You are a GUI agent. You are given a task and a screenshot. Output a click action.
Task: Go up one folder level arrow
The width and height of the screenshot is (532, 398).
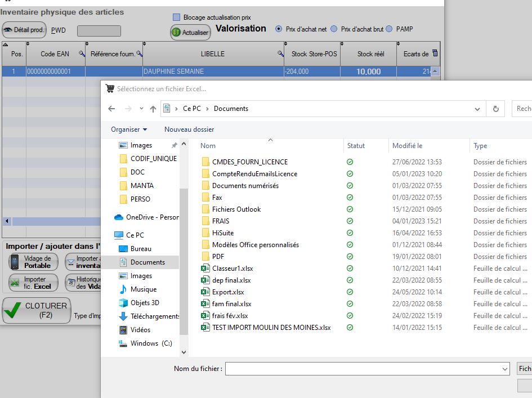point(153,109)
